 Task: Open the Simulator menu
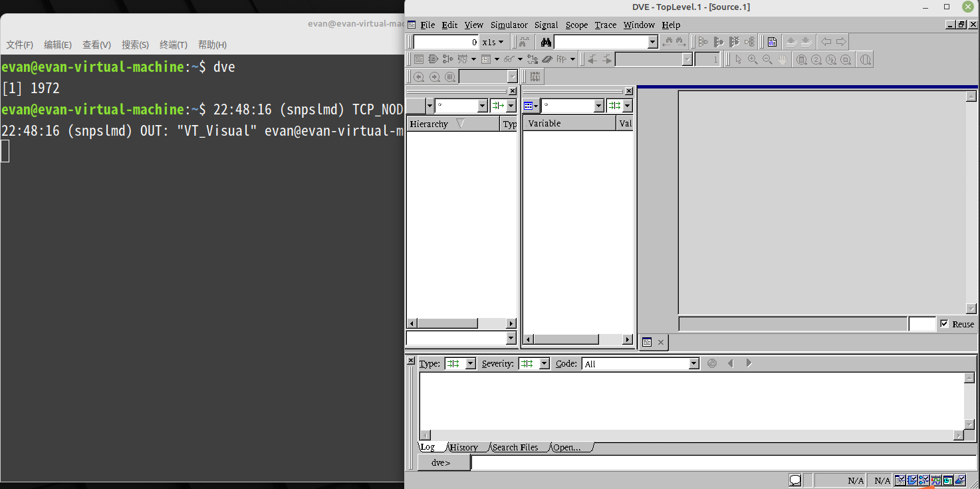coord(509,25)
